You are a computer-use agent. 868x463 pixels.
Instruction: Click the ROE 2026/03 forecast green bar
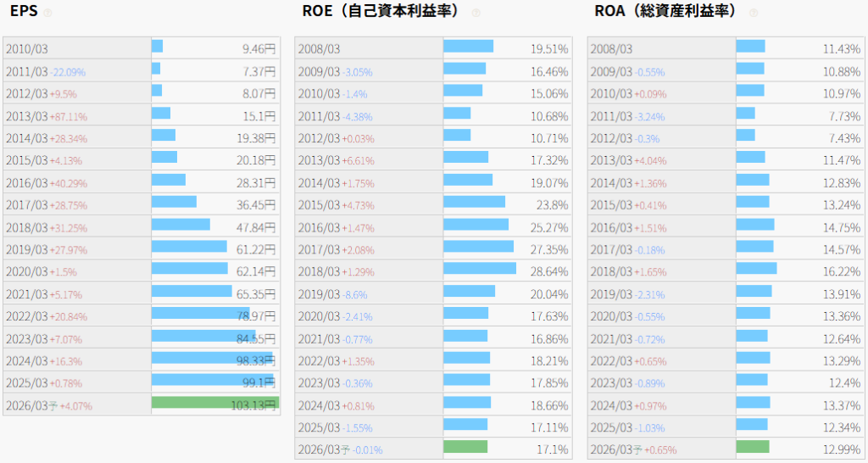(465, 447)
